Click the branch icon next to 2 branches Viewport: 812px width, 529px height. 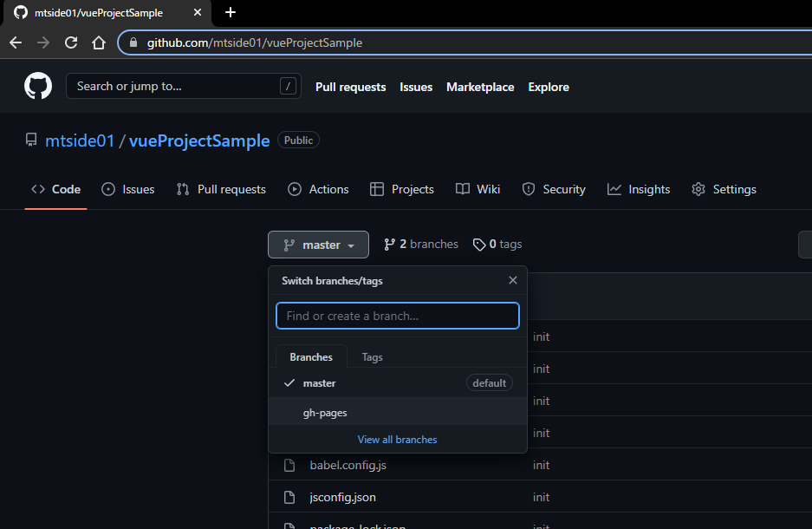(x=389, y=245)
